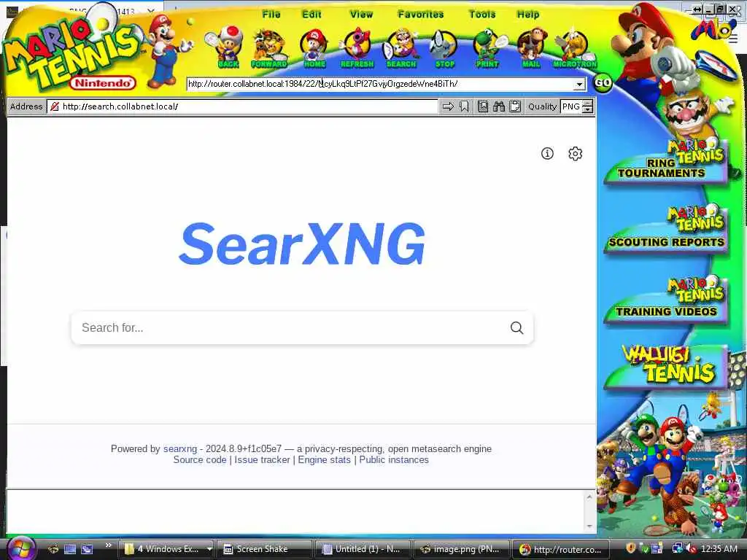Open Search with the Wario icon
The width and height of the screenshot is (747, 560).
(402, 47)
